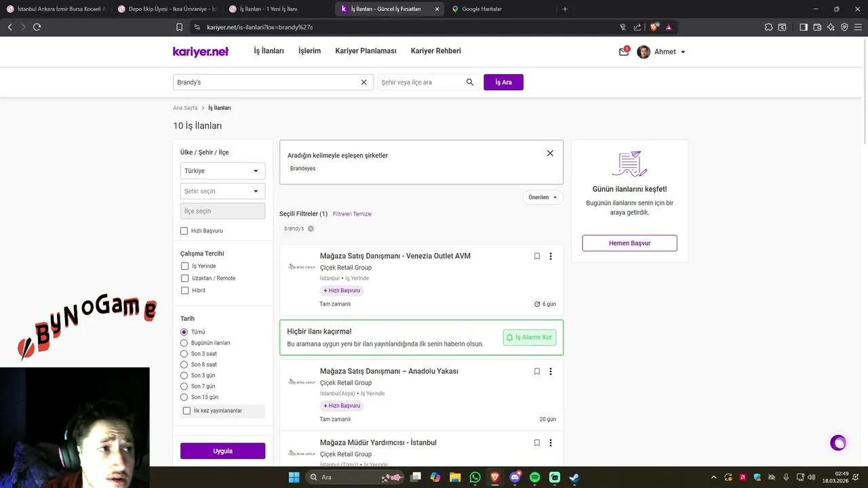The height and width of the screenshot is (488, 868).
Task: Open the Brave Wallet icon
Action: [x=817, y=27]
